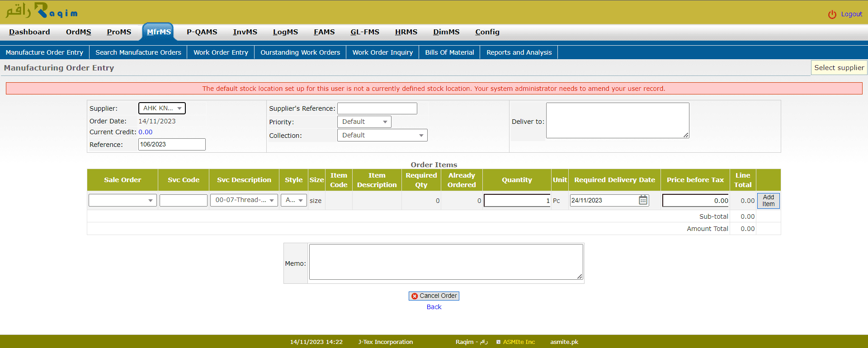Screen dimensions: 868x348
Task: Switch to the InvMS module tab
Action: click(x=245, y=32)
